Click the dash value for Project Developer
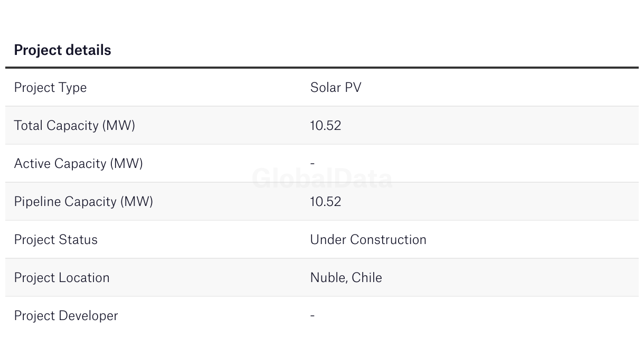Screen dimensions: 644x356 [x=312, y=315]
